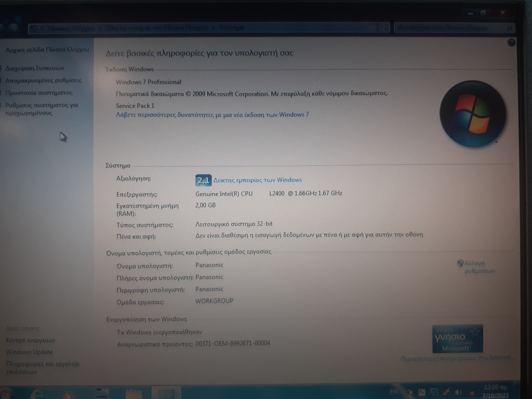Select Προστασία συστήματος in the sidebar

pos(39,93)
